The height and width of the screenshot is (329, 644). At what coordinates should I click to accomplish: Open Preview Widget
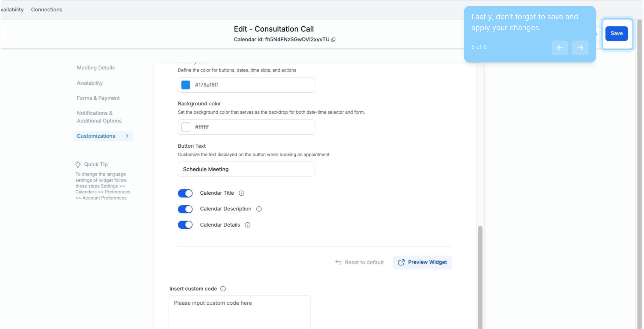pos(422,262)
